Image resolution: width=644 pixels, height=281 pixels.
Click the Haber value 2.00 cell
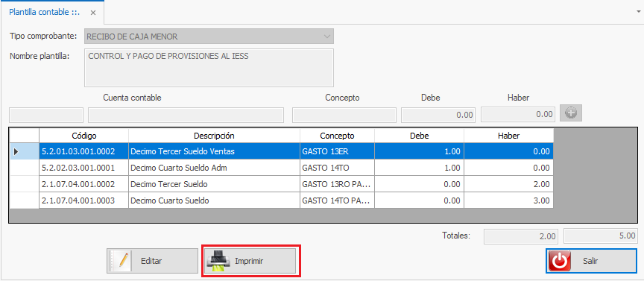click(x=509, y=184)
